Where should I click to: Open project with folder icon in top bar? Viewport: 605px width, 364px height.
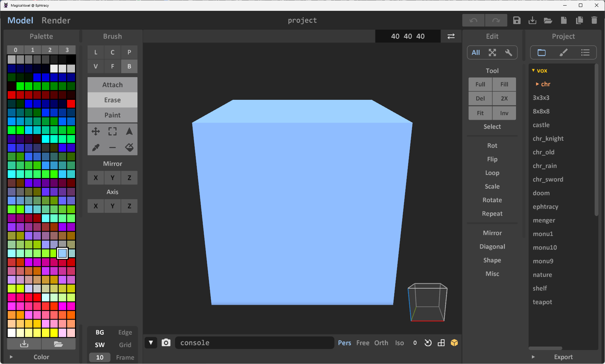pos(548,21)
